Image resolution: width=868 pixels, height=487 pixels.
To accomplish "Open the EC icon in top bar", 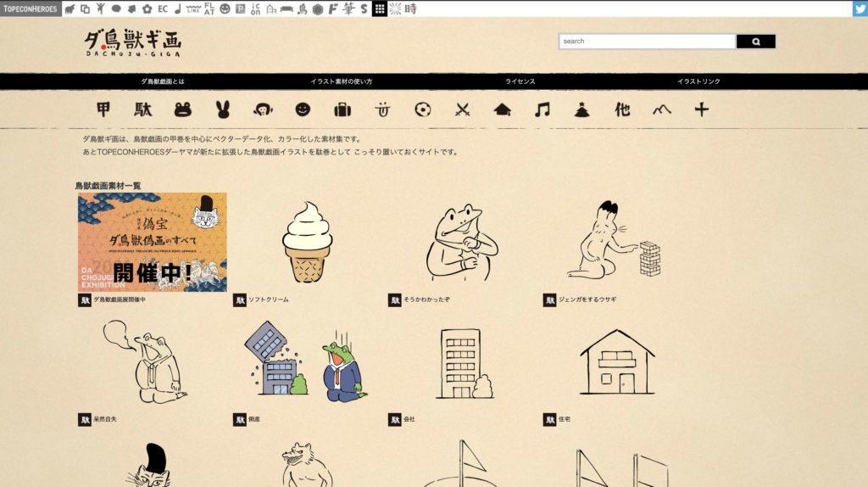I will pyautogui.click(x=163, y=8).
